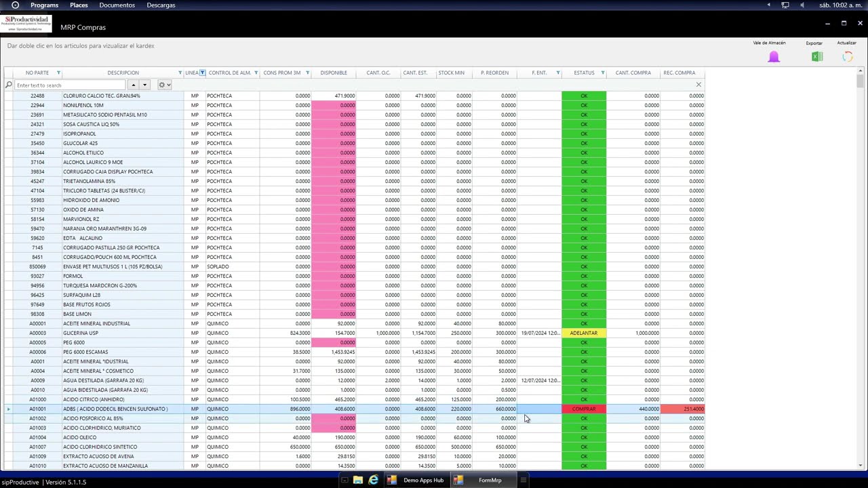The image size is (868, 488).
Task: Open the file manager folder icon in taskbar
Action: 358,480
